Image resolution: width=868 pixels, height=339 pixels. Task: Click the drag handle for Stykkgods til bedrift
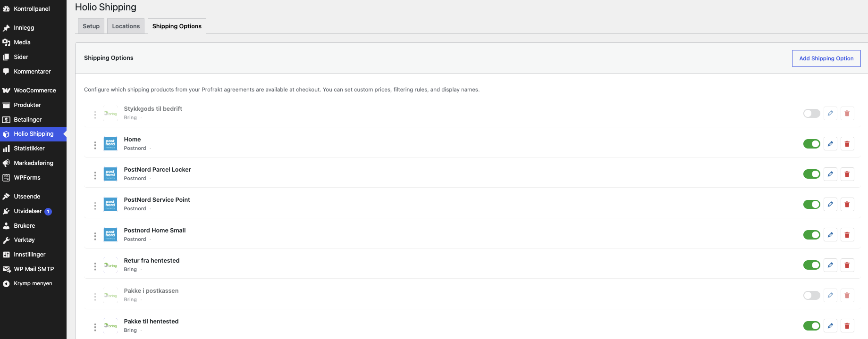coord(95,115)
